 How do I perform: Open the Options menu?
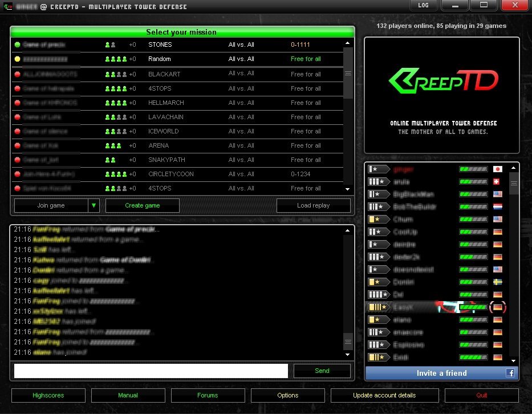[288, 395]
